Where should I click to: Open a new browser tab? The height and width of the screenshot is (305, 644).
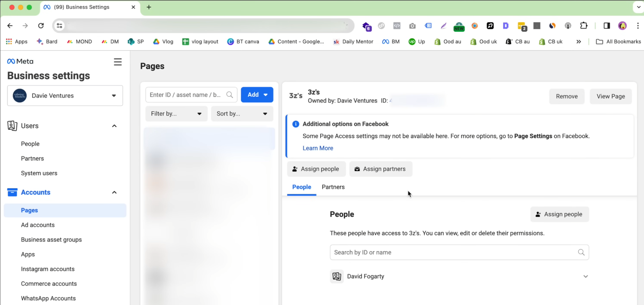tap(149, 7)
